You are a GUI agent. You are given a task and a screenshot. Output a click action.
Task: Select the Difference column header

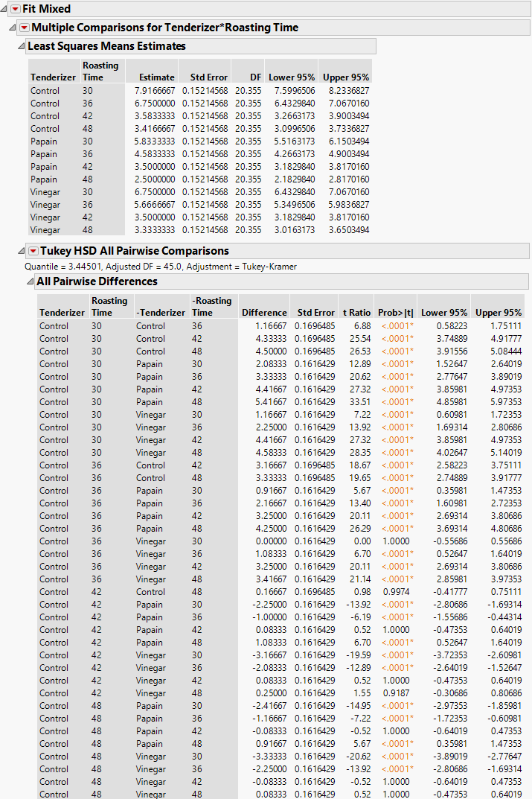coord(264,313)
